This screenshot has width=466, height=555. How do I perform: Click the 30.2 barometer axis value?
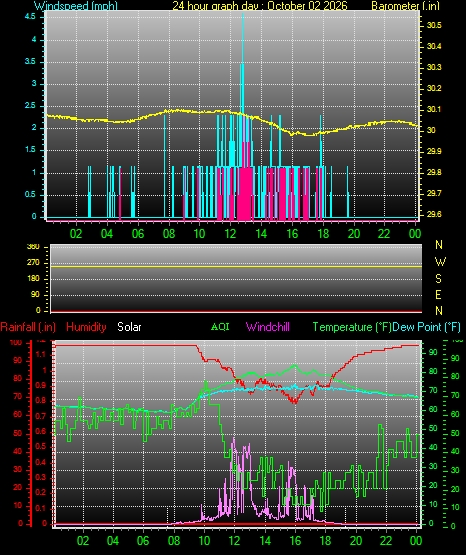[434, 88]
